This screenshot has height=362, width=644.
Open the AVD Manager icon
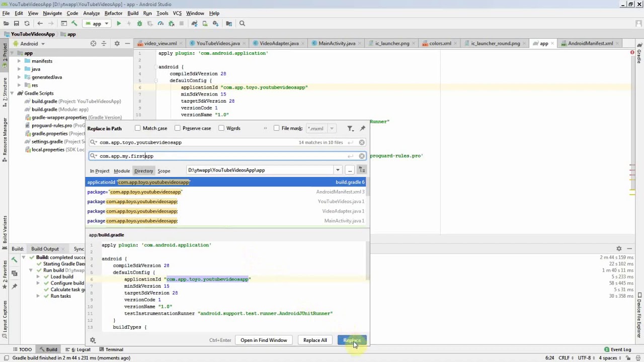[x=205, y=23]
